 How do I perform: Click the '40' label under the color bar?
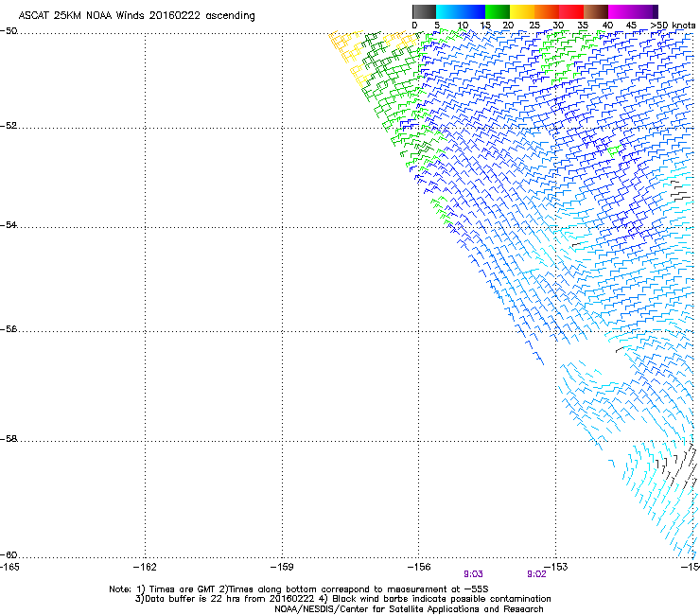[607, 26]
